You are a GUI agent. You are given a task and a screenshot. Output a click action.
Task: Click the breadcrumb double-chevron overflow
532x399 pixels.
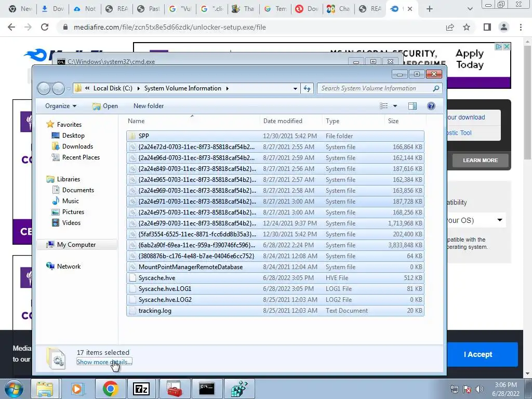coord(87,88)
